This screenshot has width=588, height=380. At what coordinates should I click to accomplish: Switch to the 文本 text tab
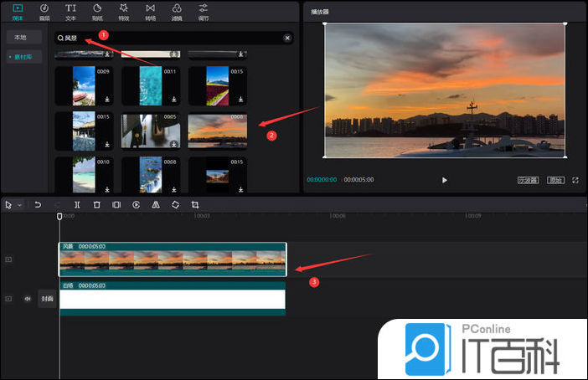70,11
